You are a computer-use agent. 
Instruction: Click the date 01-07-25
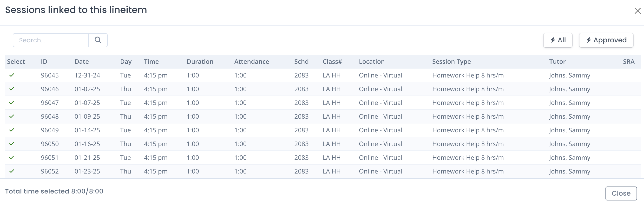click(87, 103)
